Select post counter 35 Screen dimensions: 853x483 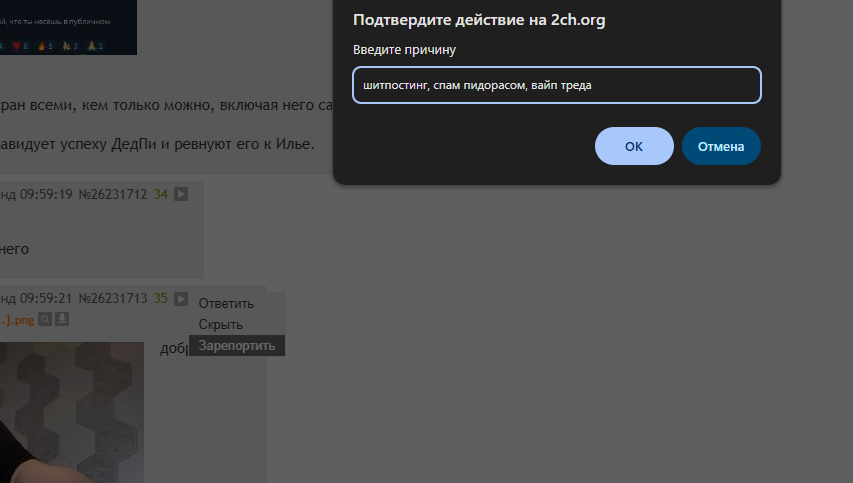point(160,299)
